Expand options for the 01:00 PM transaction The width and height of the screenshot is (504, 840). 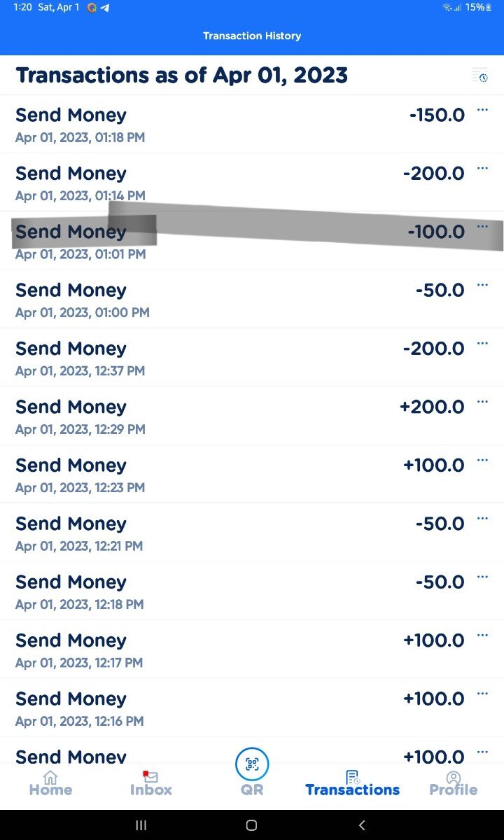(x=482, y=285)
